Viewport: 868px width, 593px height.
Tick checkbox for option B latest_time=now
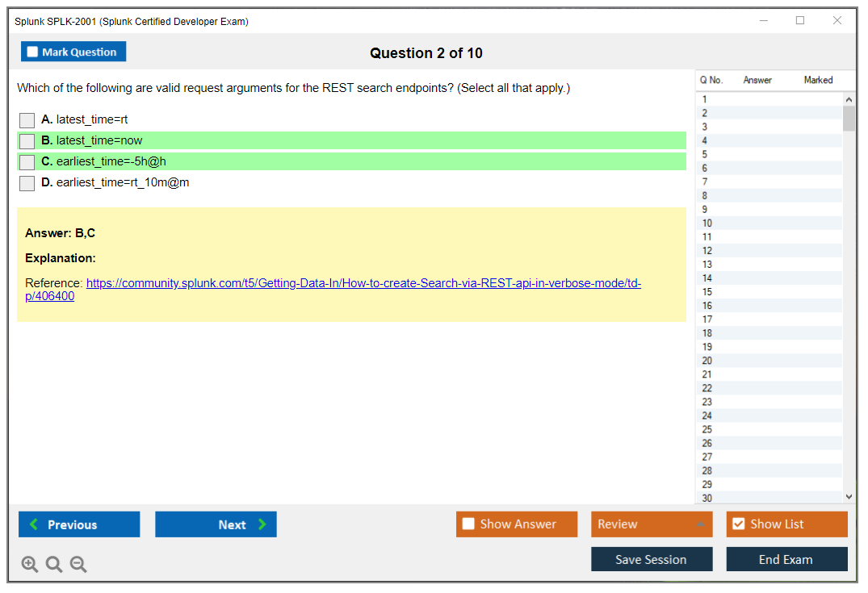(x=27, y=141)
